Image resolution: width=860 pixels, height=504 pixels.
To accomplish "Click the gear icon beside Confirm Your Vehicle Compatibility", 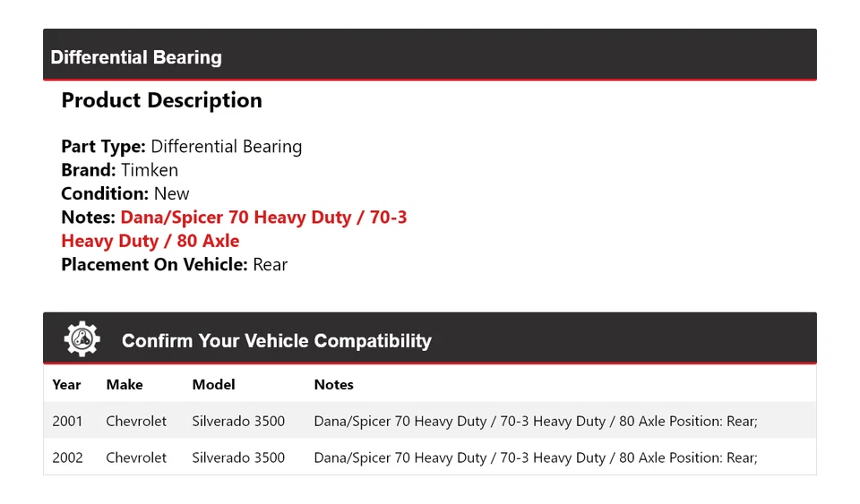I will coord(82,339).
